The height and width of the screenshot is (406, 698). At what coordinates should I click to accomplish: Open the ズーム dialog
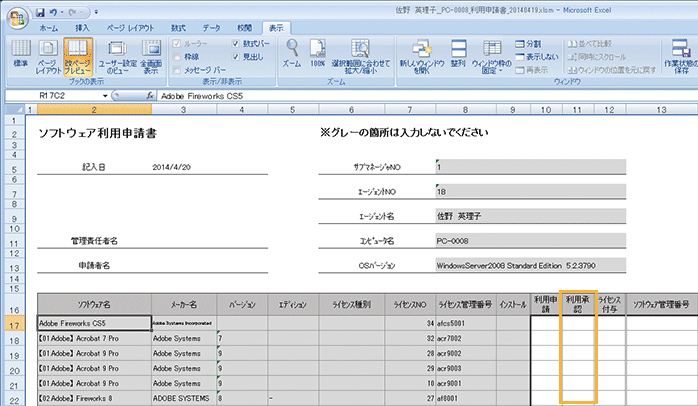(x=292, y=54)
